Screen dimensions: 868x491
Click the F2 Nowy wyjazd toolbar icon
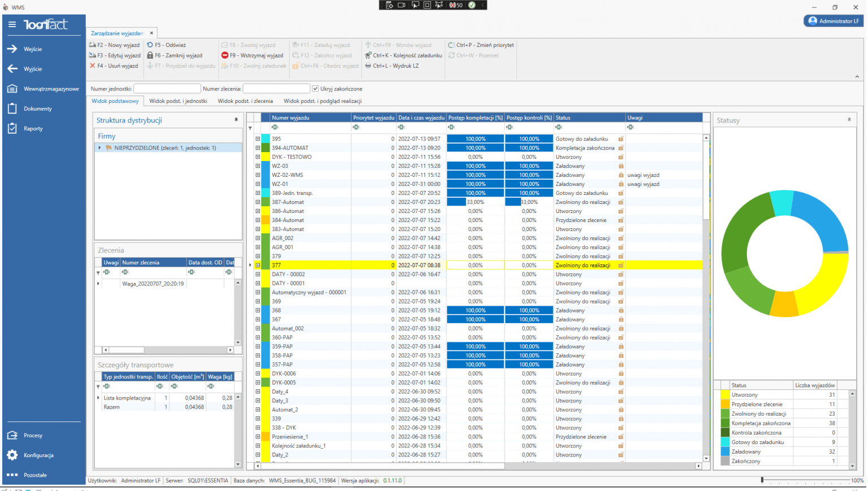93,45
